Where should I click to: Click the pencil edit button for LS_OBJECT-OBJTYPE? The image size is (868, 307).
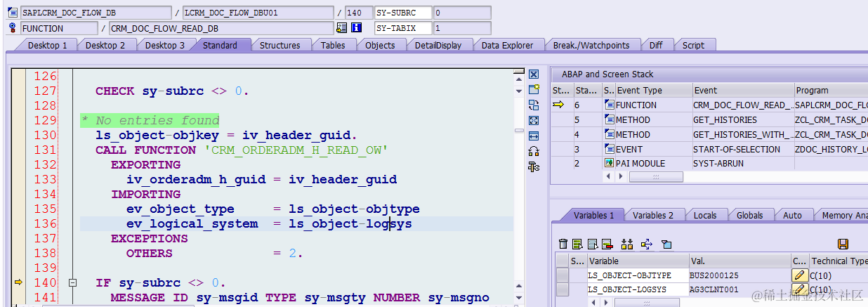(x=800, y=275)
